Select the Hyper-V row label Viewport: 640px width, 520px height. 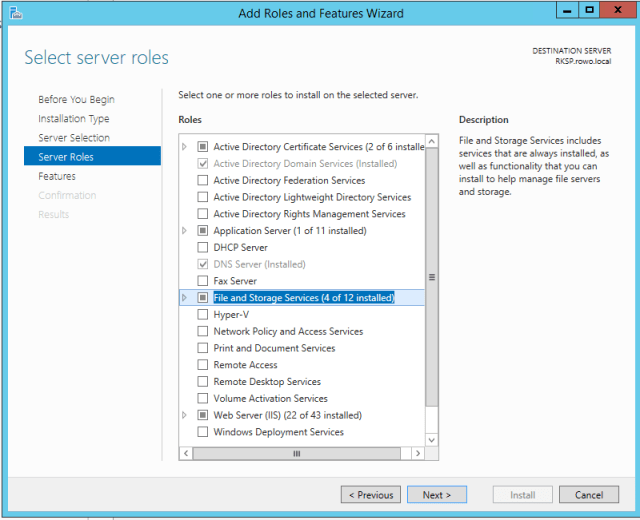click(231, 314)
